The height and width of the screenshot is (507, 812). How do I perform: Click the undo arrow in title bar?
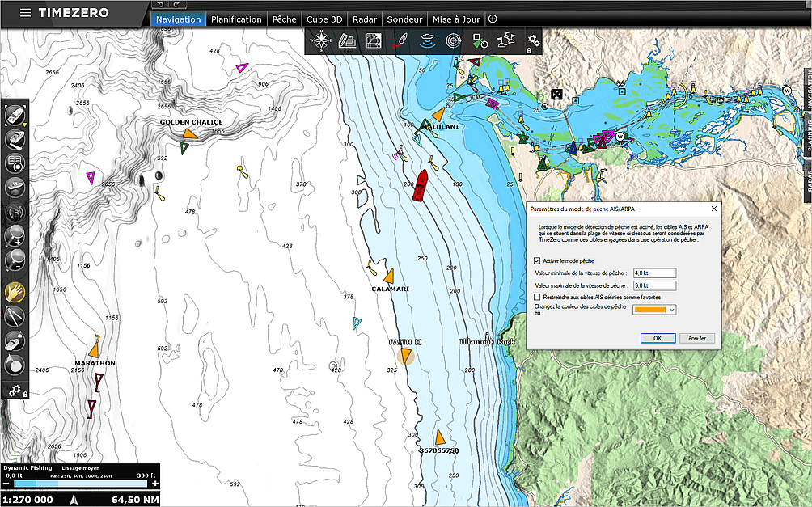point(160,4)
